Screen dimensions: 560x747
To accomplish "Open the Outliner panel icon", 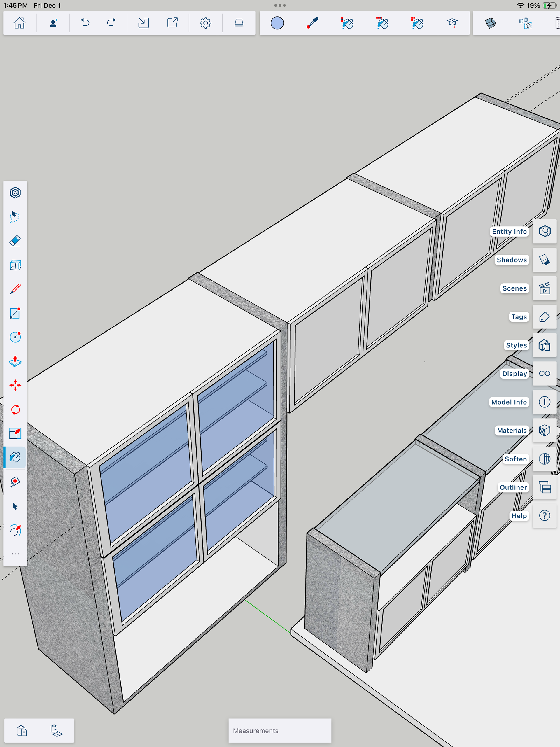I will [544, 487].
